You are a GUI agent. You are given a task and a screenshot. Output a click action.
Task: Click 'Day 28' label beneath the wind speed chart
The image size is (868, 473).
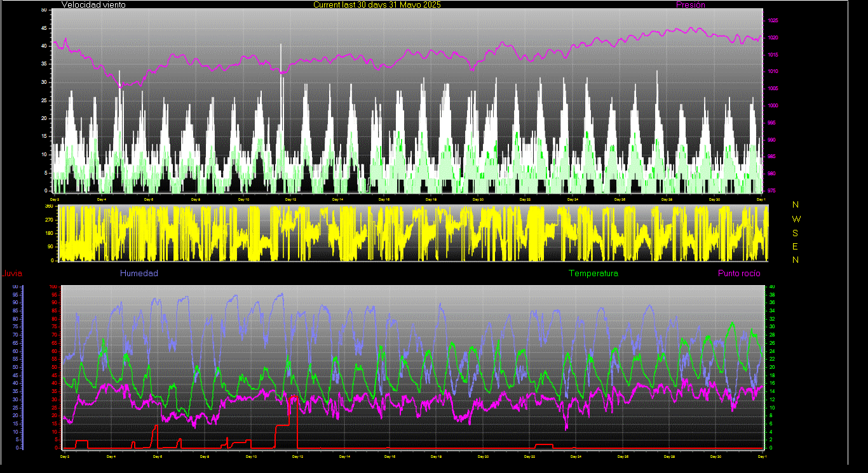tap(667, 199)
